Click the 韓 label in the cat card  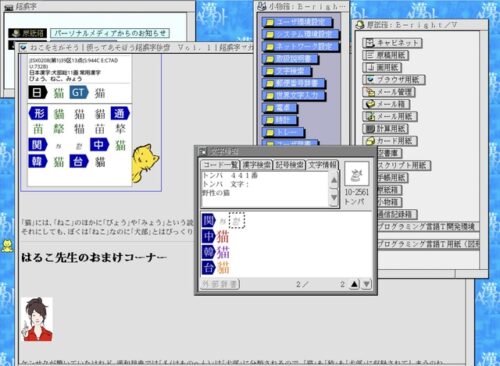38,161
